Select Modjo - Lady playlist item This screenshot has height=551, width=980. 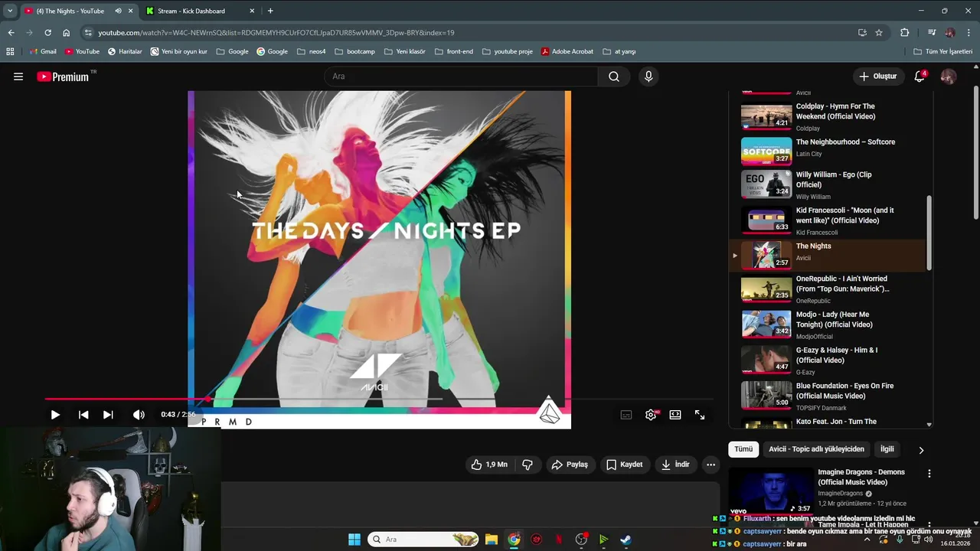pyautogui.click(x=829, y=324)
